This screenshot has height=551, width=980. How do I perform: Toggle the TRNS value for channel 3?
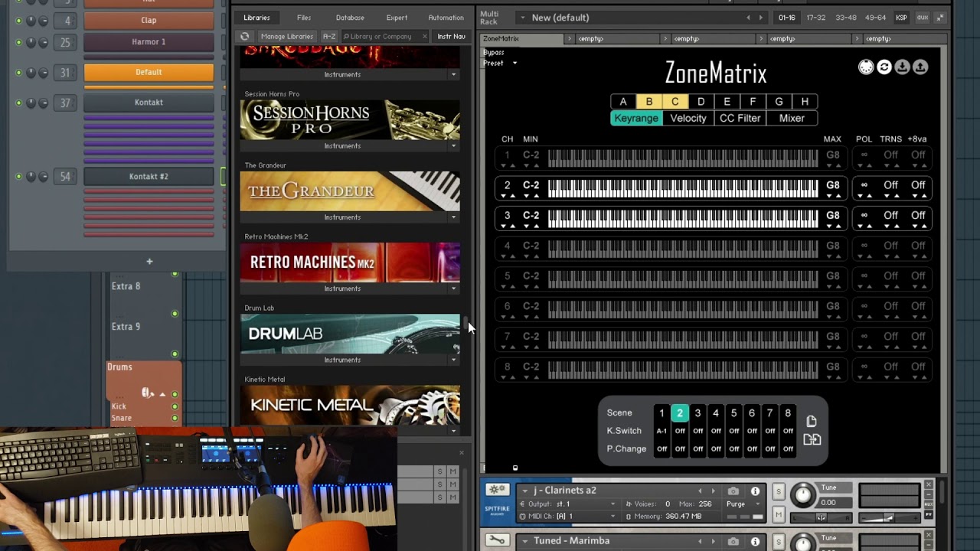[x=890, y=216]
